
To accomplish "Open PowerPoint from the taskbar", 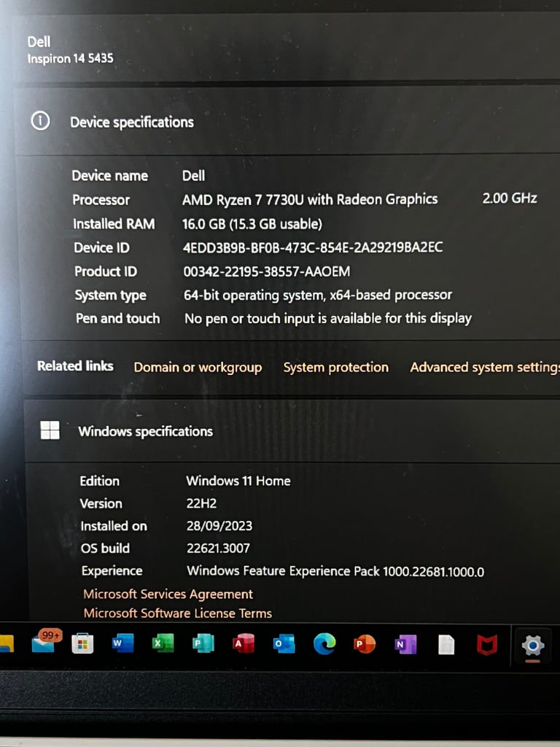I will click(x=365, y=644).
